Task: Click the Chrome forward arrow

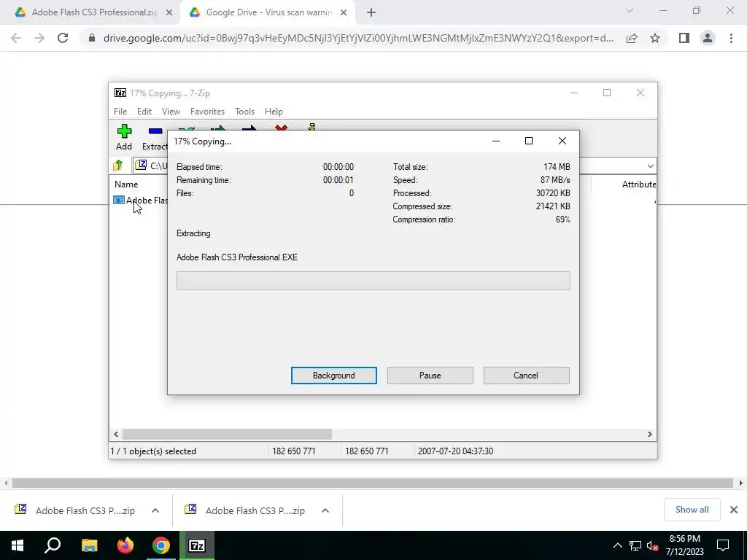Action: point(39,38)
